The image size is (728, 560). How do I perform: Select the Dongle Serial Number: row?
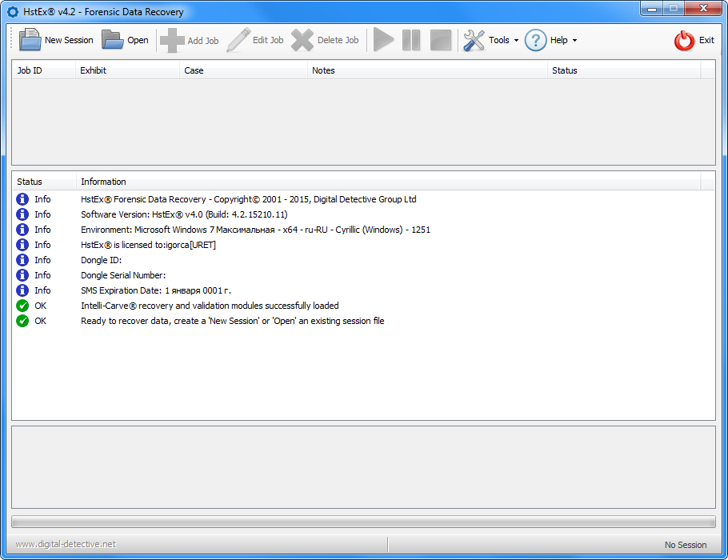click(x=363, y=275)
